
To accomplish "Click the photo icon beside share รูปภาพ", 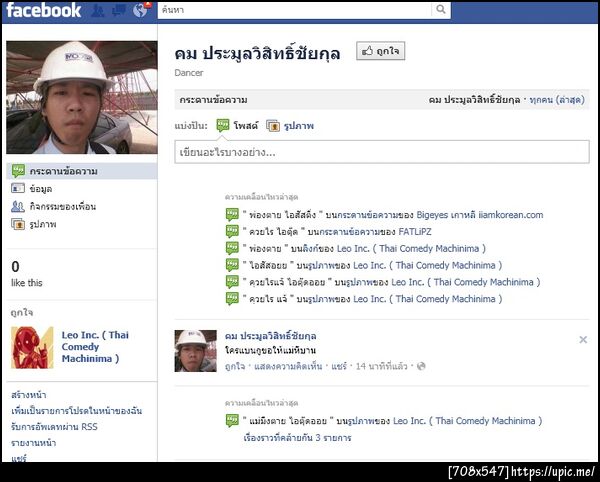I will pos(273,125).
